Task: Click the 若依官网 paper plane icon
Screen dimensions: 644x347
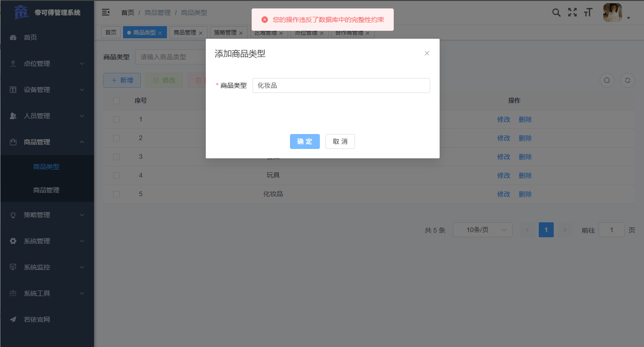Action: [x=12, y=319]
